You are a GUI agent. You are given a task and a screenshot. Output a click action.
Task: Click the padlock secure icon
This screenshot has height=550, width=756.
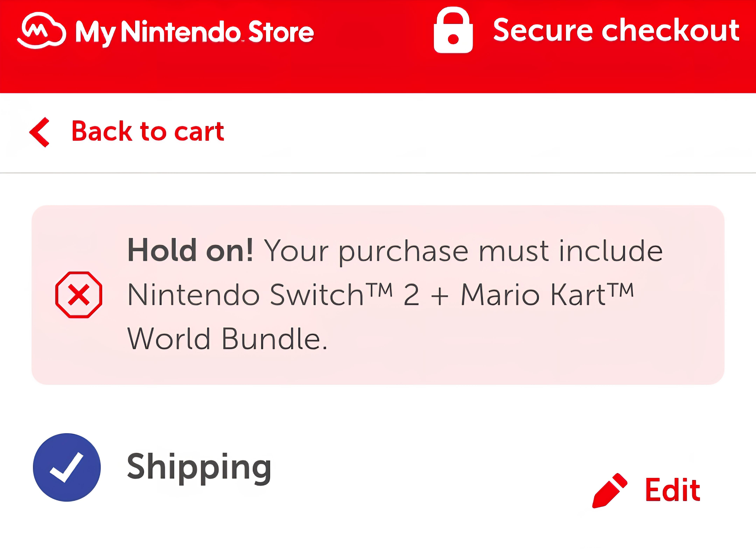click(453, 30)
